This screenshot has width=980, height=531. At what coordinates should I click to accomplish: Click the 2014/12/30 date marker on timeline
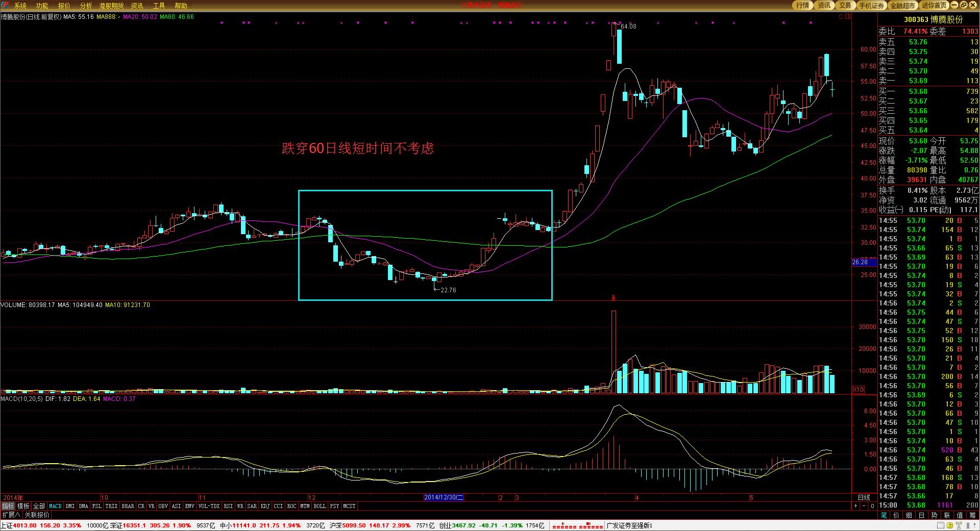[x=443, y=497]
